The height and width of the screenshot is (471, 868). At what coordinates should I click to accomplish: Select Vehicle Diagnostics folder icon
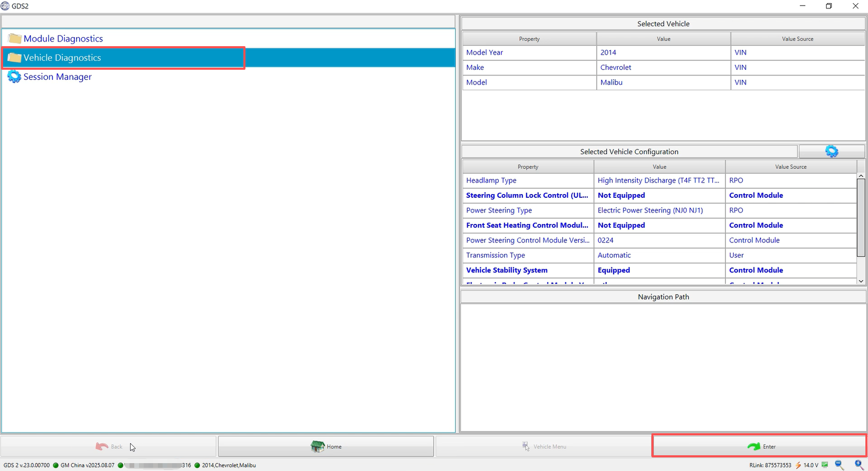(x=14, y=58)
